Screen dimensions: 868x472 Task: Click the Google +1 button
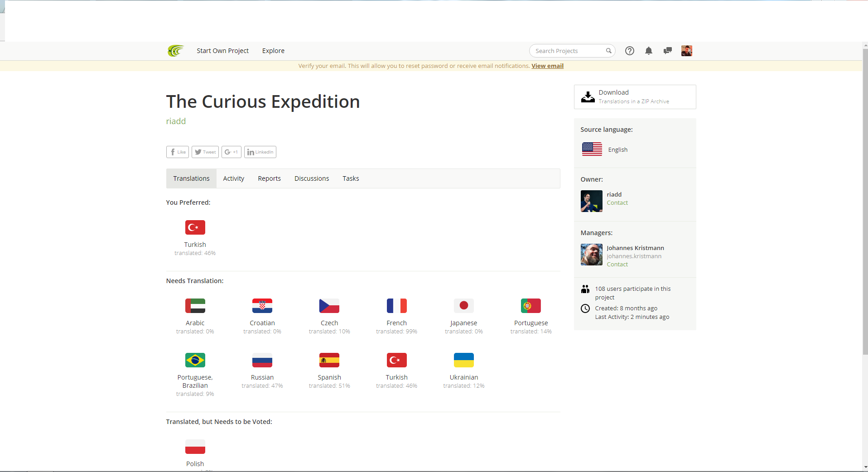(231, 152)
